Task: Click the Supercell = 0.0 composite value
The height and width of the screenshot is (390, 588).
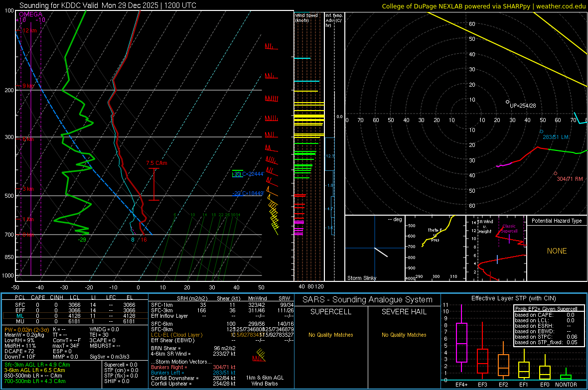Action: pyautogui.click(x=121, y=365)
